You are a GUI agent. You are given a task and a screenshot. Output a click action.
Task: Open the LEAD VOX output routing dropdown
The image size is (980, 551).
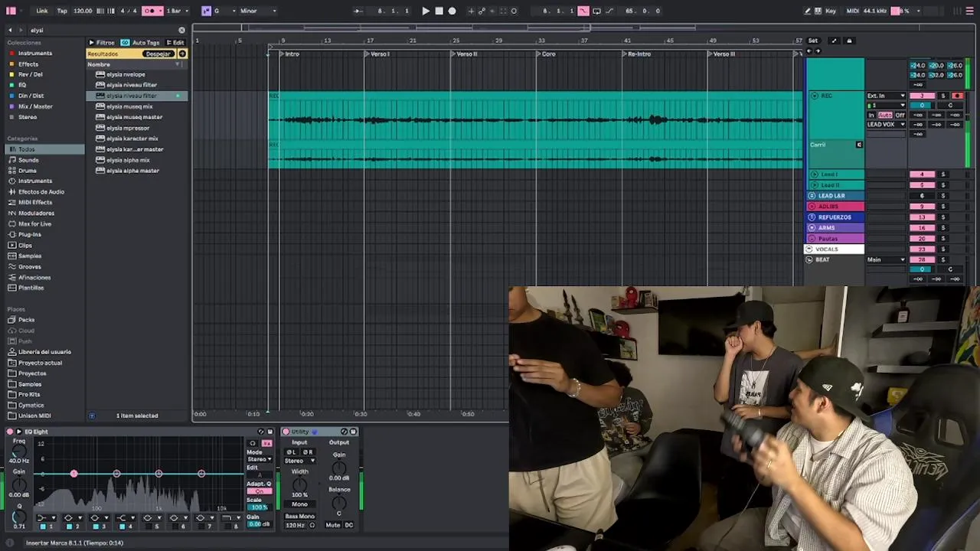887,125
